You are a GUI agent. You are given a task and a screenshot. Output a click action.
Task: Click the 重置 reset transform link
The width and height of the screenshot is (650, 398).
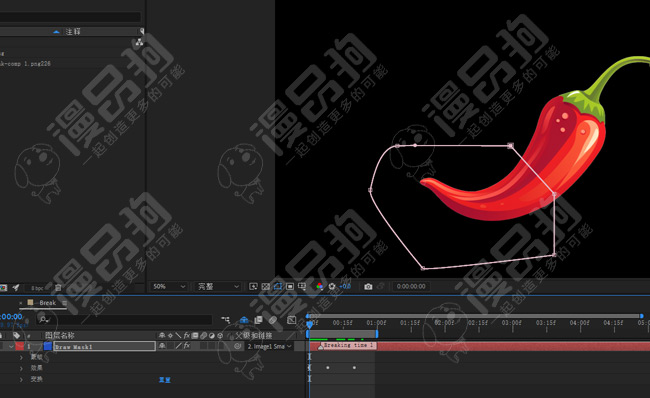165,380
